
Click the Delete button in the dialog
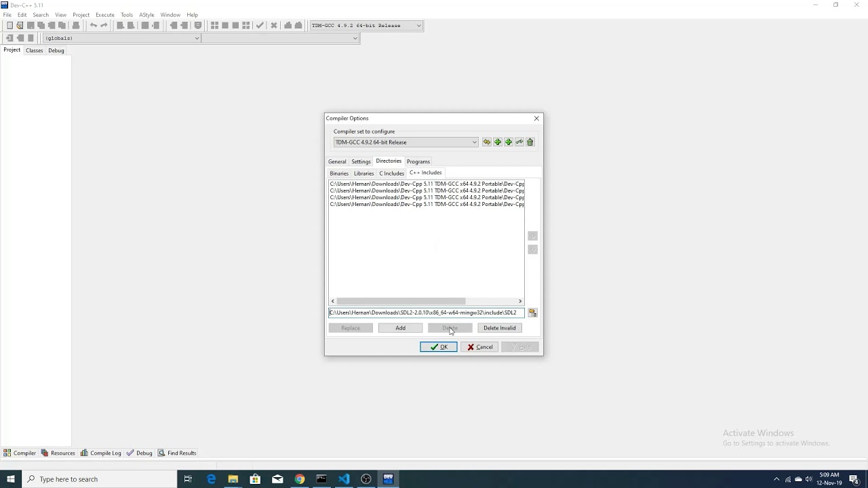point(450,328)
